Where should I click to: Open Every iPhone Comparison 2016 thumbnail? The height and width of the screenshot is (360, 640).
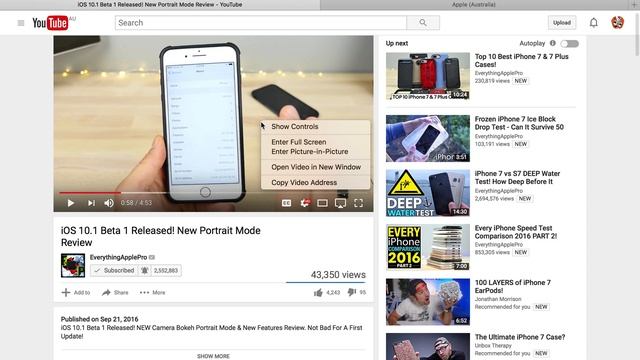click(x=428, y=247)
